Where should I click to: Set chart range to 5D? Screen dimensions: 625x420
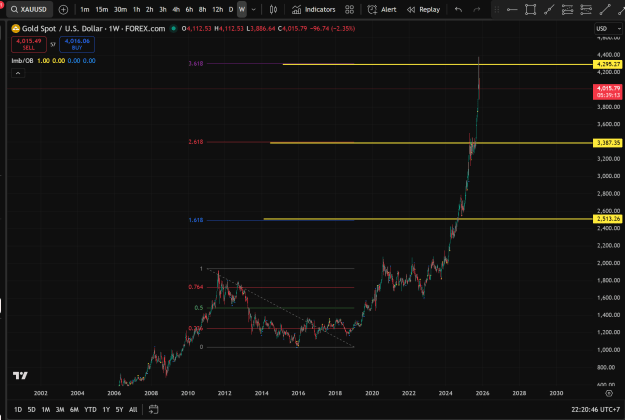31,410
